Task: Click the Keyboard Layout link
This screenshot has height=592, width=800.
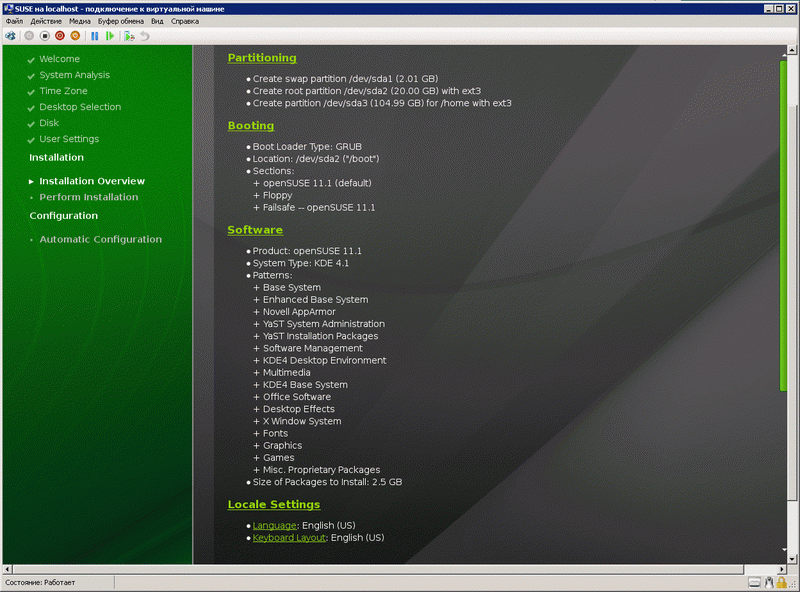Action: coord(289,537)
